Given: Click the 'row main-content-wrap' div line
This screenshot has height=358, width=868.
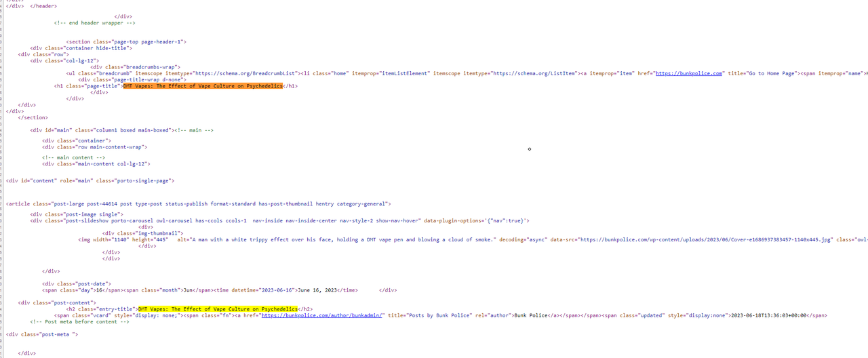Looking at the screenshot, I should [94, 146].
